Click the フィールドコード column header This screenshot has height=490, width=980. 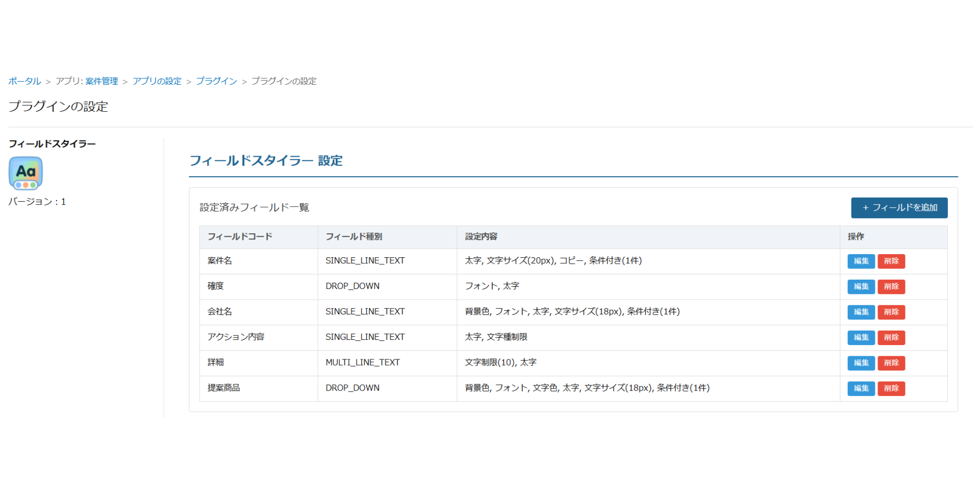(240, 237)
